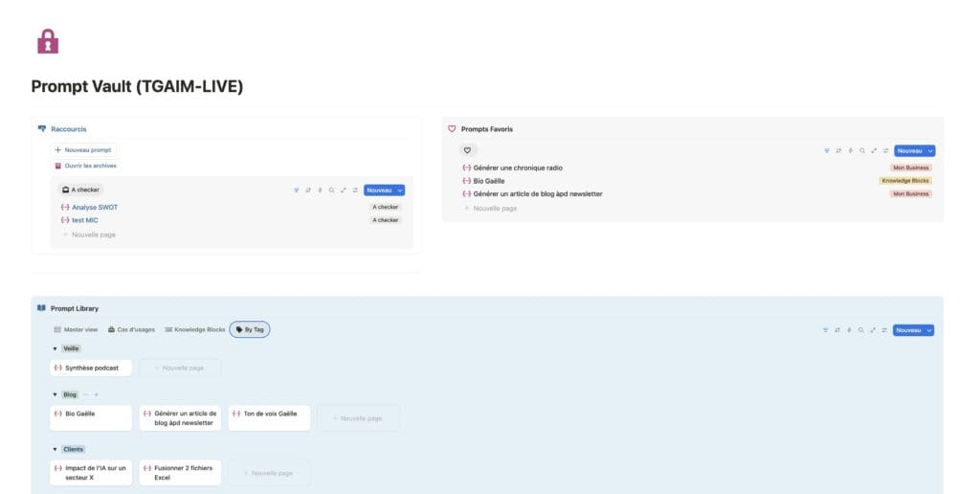Image resolution: width=980 pixels, height=494 pixels.
Task: Open the Nouveau dropdown arrow in Prompt Library
Action: pyautogui.click(x=929, y=330)
